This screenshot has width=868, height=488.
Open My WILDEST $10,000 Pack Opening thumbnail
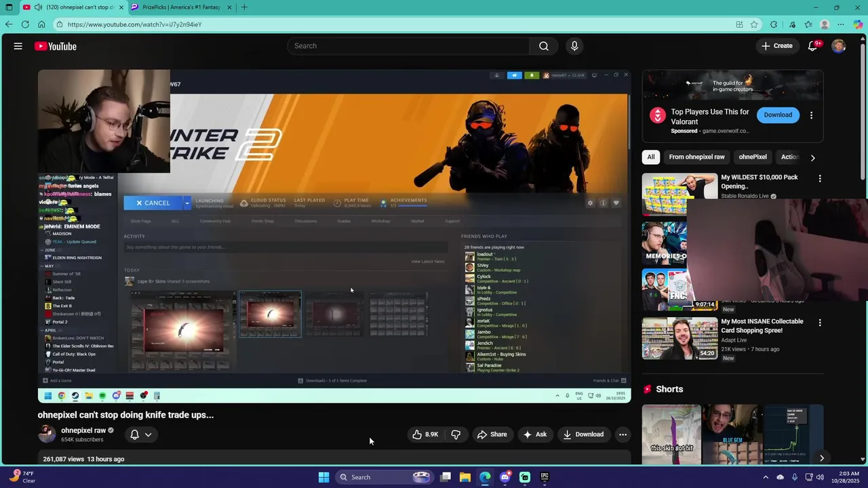(x=679, y=195)
